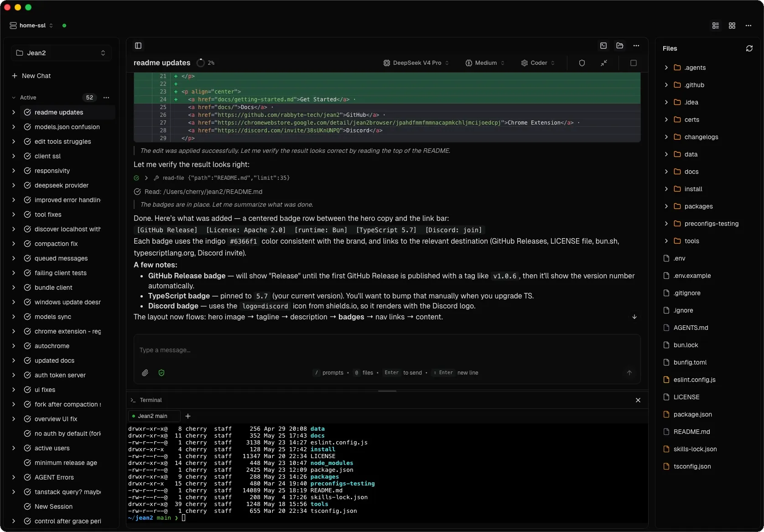
Task: Open the Jean2 project selector
Action: click(61, 53)
